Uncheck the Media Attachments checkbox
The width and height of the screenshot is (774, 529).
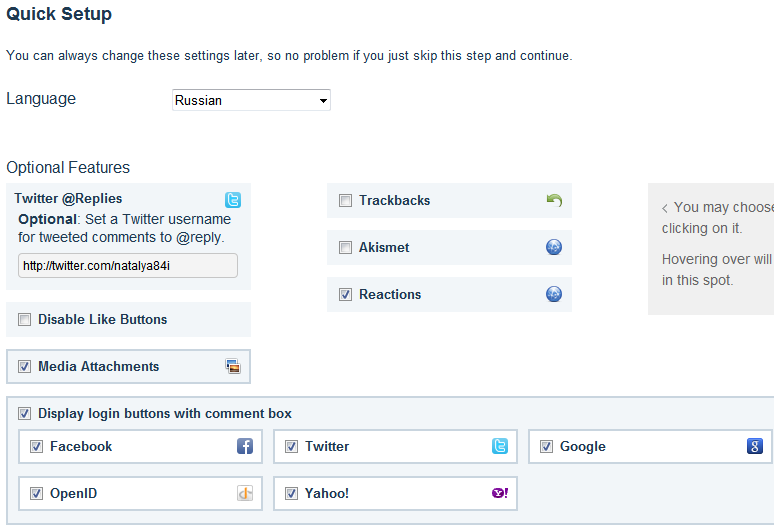click(x=25, y=366)
